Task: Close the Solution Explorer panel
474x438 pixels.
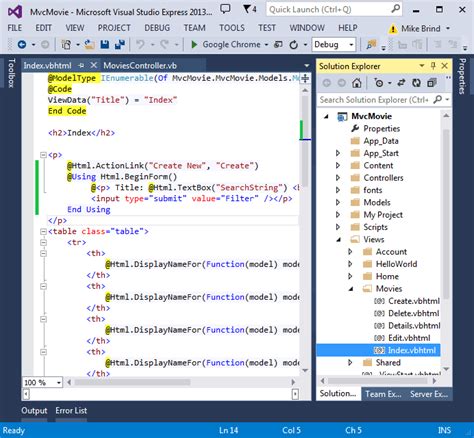Action: click(445, 66)
